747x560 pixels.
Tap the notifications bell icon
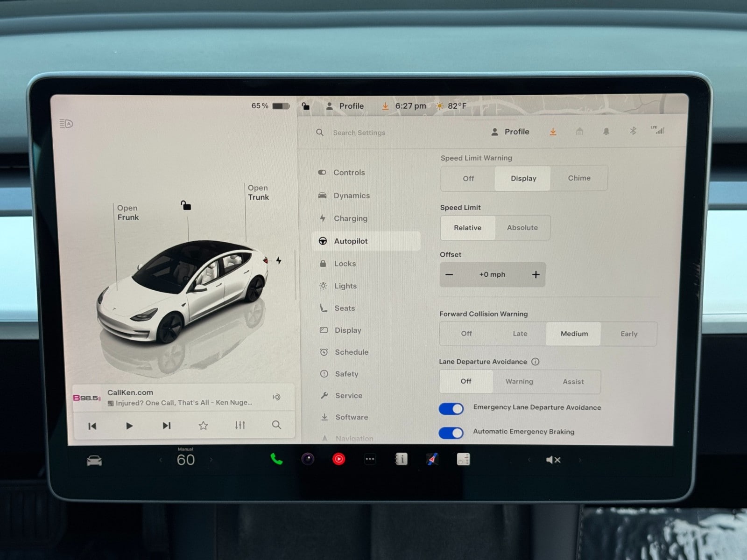pos(606,132)
